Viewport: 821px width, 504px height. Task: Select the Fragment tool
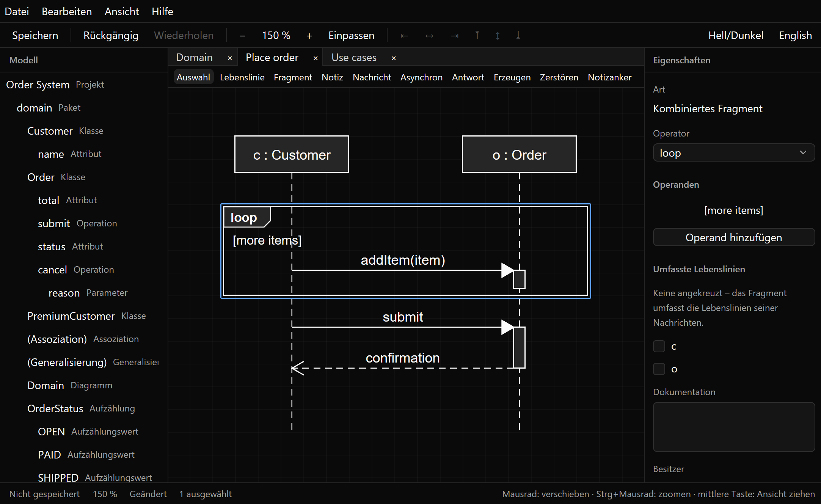(x=293, y=77)
